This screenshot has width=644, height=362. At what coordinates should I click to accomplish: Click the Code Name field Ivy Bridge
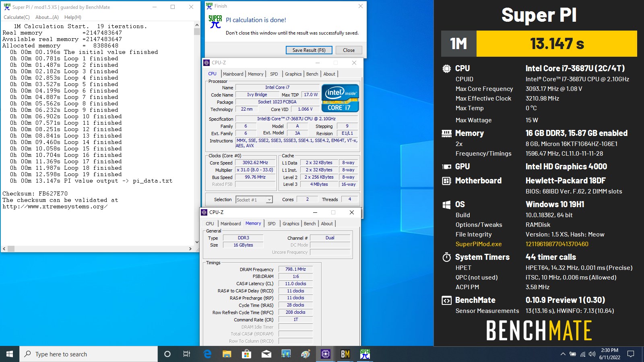click(257, 95)
